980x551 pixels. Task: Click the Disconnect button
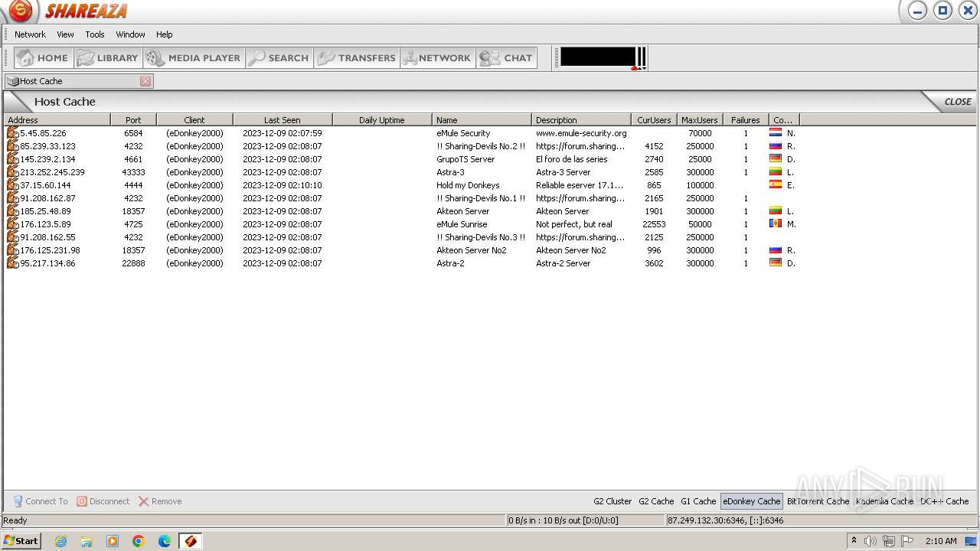103,501
